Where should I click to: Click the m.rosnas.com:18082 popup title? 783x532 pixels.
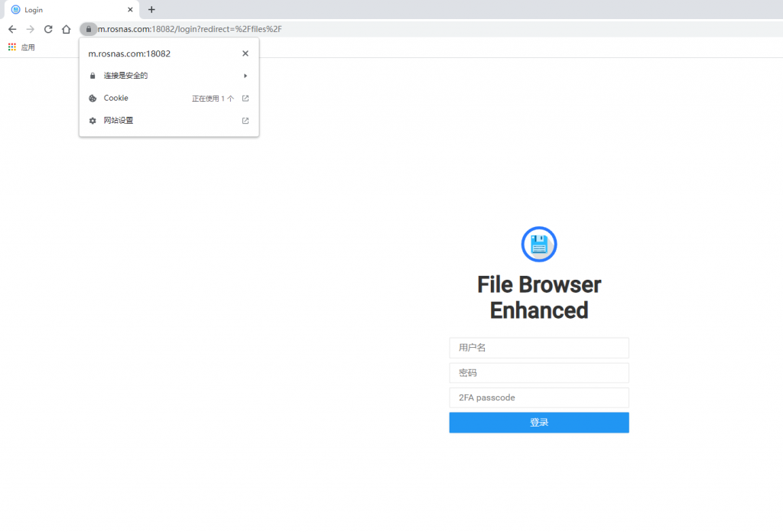129,54
